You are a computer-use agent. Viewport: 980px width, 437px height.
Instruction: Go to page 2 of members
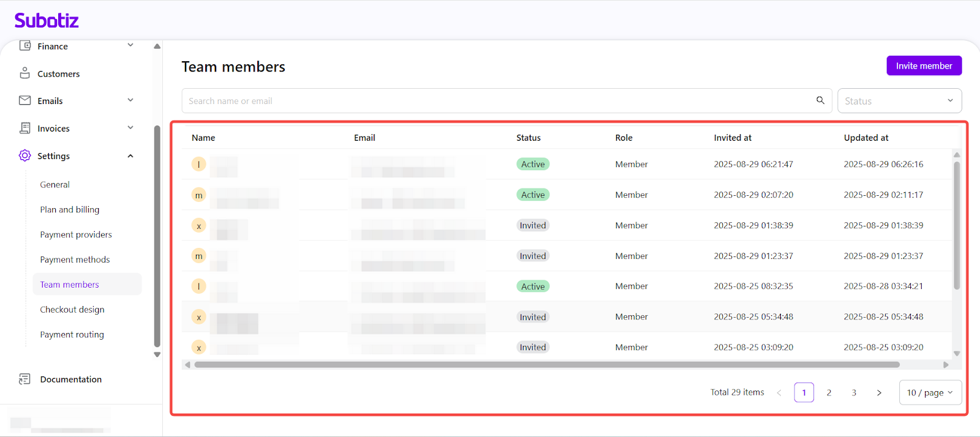[x=829, y=393]
